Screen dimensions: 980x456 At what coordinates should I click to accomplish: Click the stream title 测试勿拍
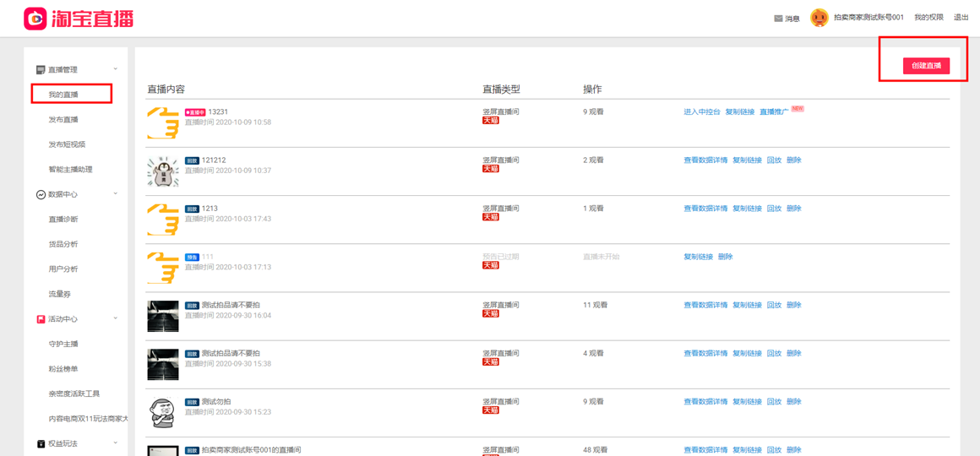coord(216,402)
